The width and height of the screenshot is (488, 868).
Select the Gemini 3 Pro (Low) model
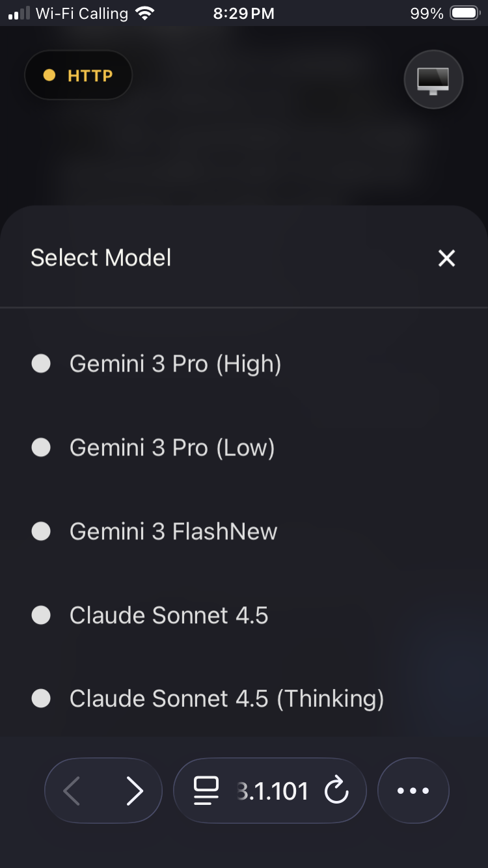[x=171, y=447]
